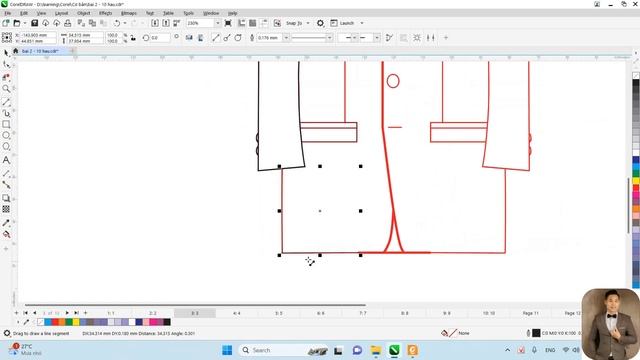Click the New document icon

click(6, 23)
